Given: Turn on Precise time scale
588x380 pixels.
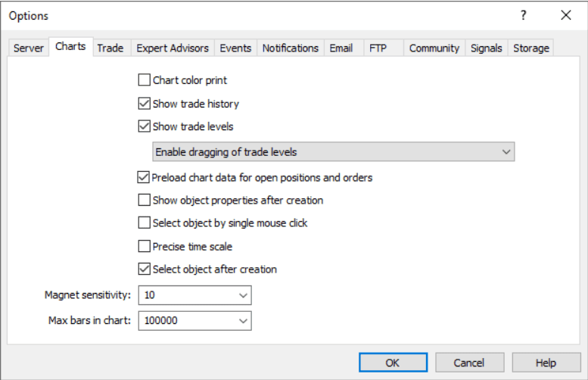Looking at the screenshot, I should point(145,246).
